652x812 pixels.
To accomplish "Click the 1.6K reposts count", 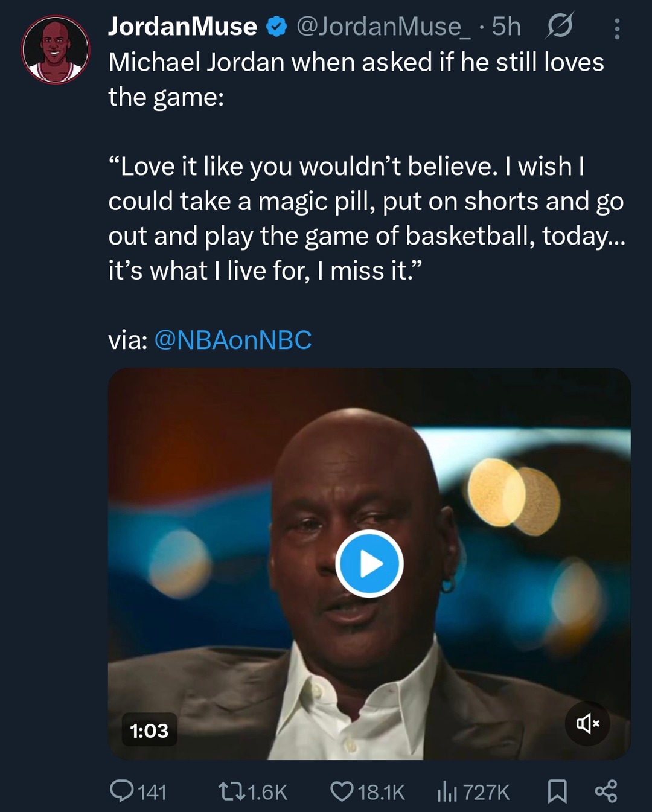I will click(267, 792).
